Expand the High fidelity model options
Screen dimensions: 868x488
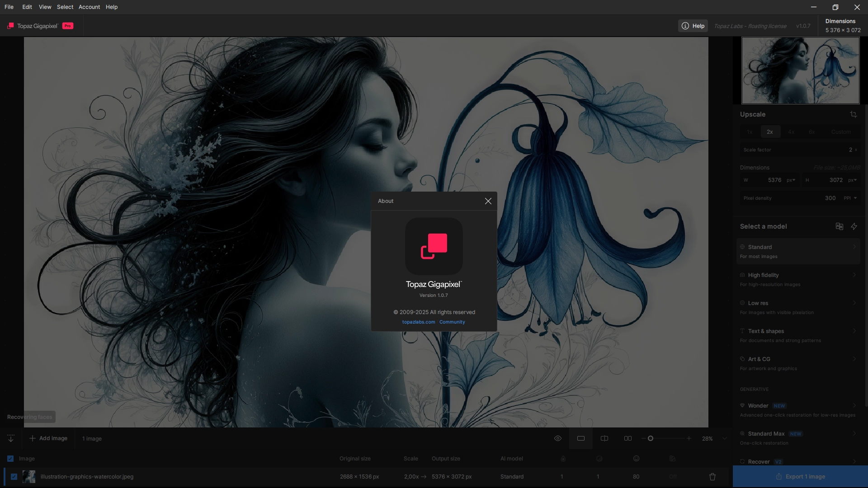tap(854, 275)
